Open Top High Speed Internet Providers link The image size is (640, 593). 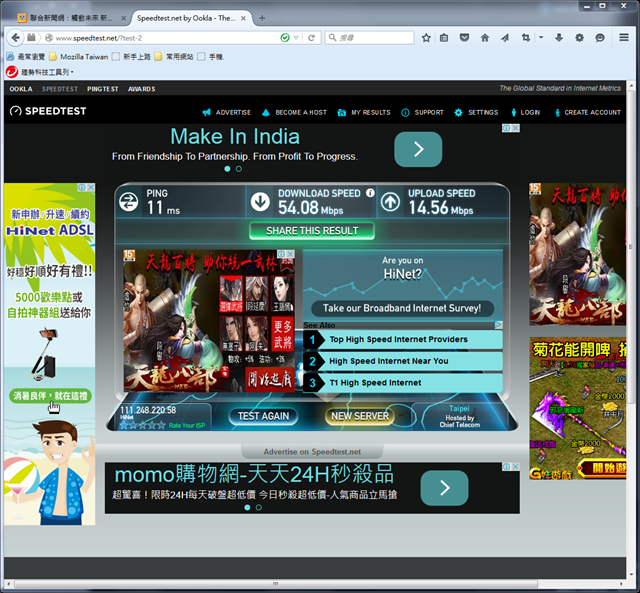pyautogui.click(x=402, y=340)
